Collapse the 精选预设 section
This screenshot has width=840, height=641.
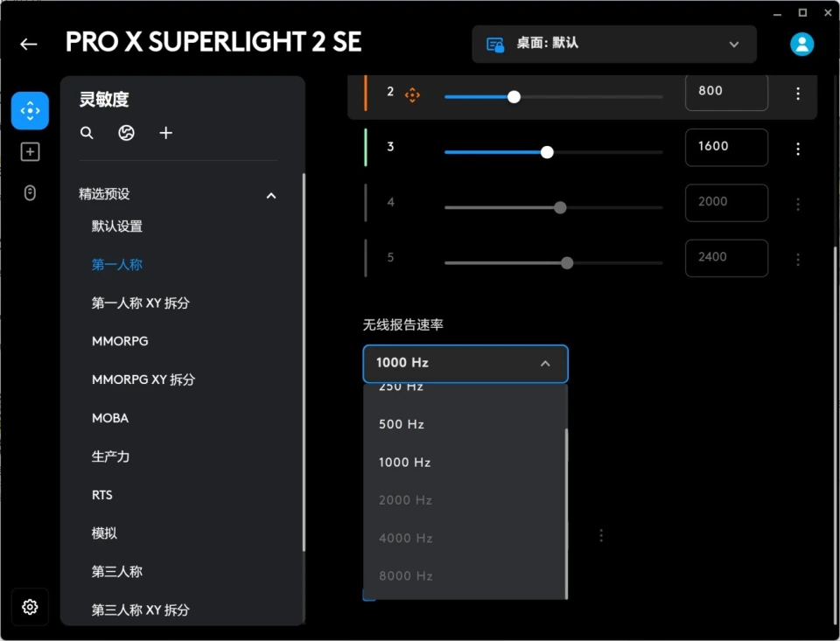pos(271,195)
